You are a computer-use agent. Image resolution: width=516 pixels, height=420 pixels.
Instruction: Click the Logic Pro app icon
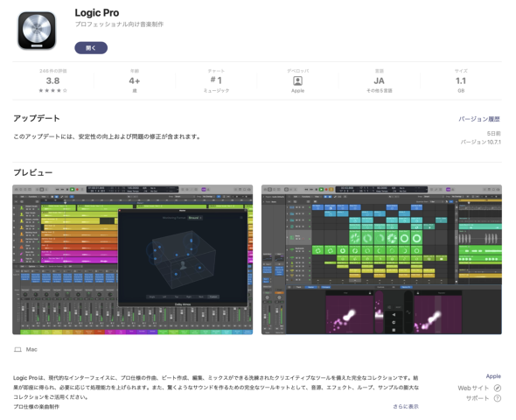click(x=37, y=31)
